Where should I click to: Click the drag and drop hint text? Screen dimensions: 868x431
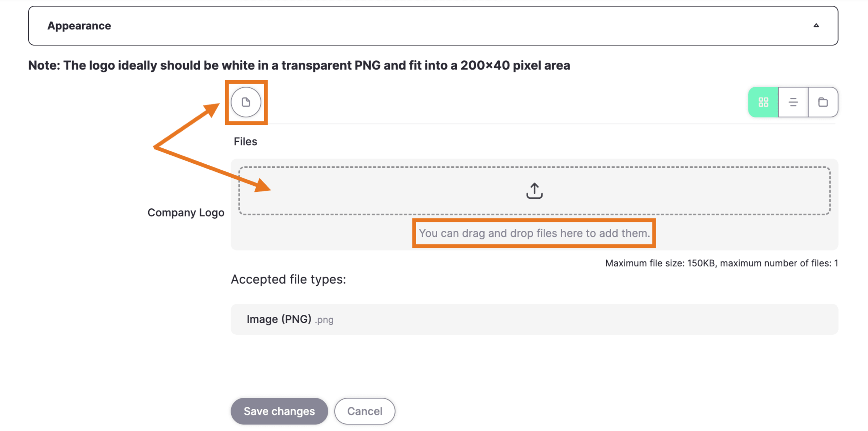tap(534, 233)
